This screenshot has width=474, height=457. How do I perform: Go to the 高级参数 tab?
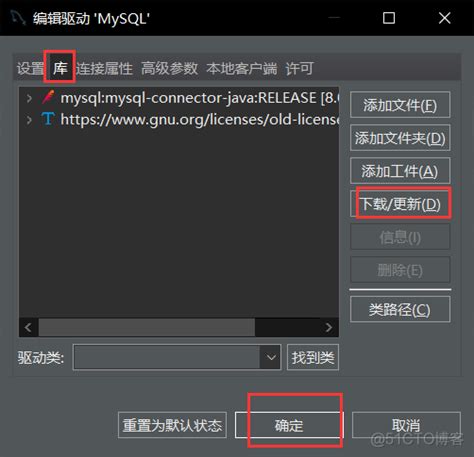coord(169,68)
